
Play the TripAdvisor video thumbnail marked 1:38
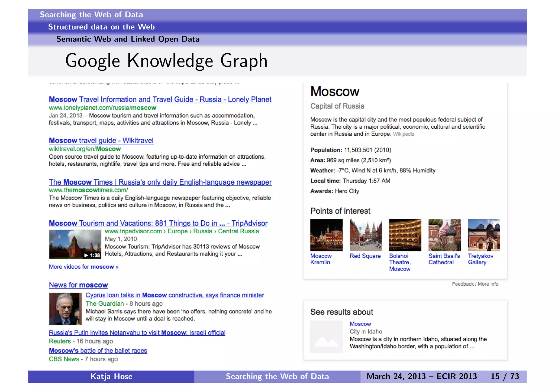(75, 244)
